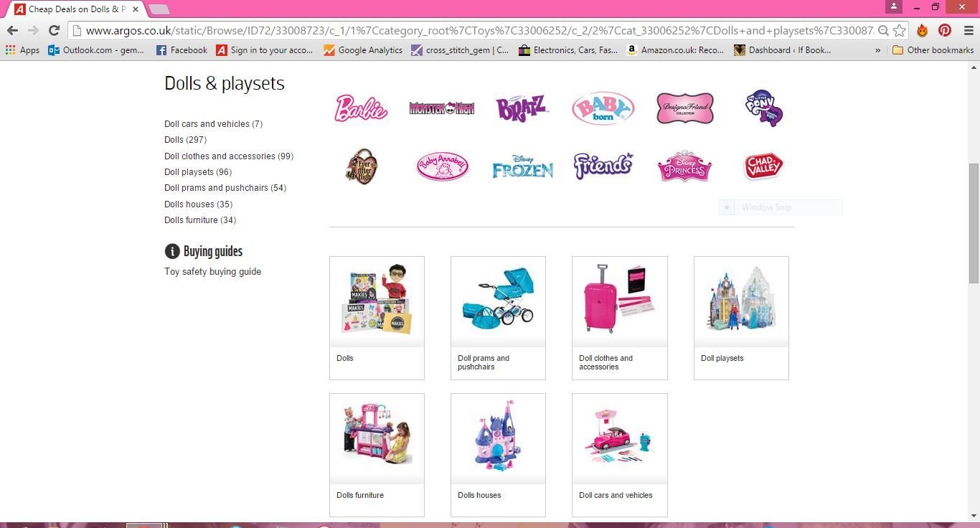
Task: Open the Lego Friends brand logo
Action: coord(603,166)
